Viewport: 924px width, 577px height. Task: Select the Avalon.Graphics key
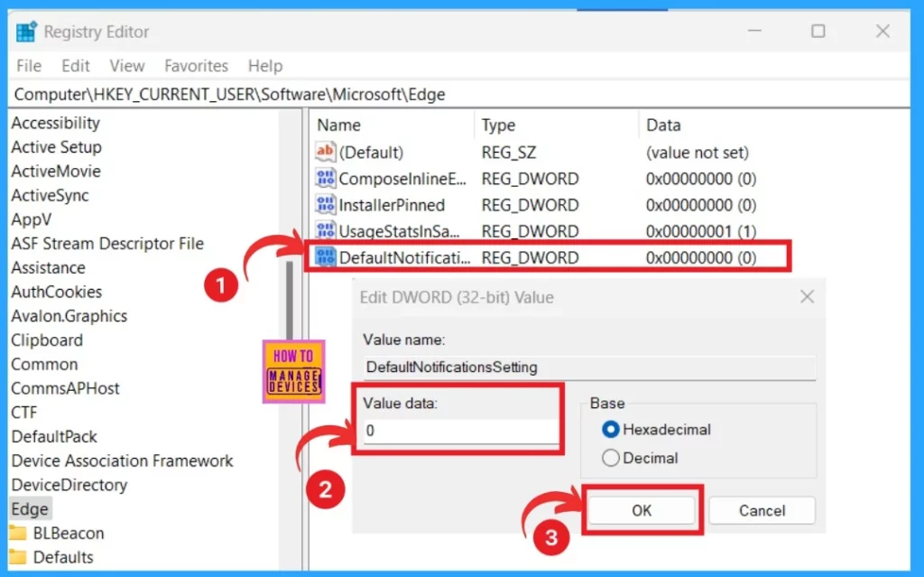69,316
